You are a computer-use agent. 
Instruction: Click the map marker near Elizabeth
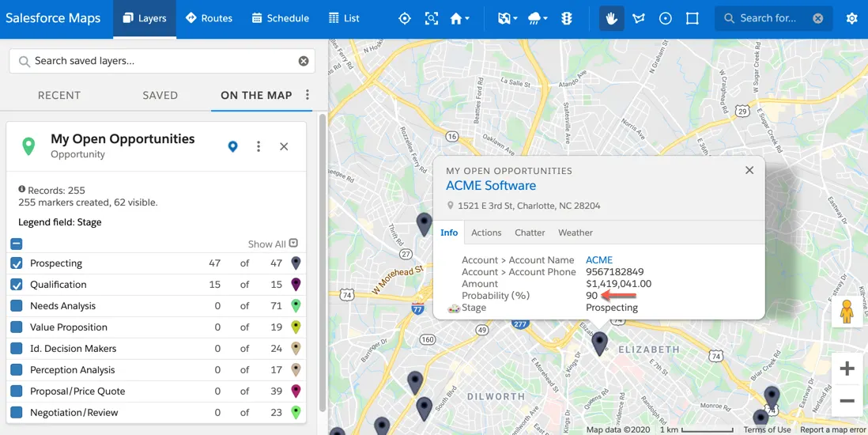599,343
